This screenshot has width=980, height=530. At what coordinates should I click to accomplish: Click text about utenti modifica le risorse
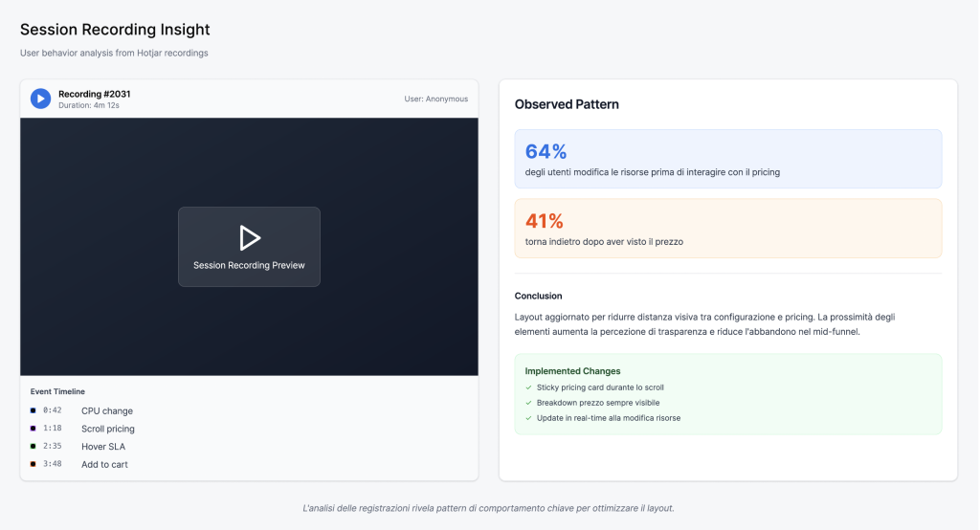(x=653, y=172)
